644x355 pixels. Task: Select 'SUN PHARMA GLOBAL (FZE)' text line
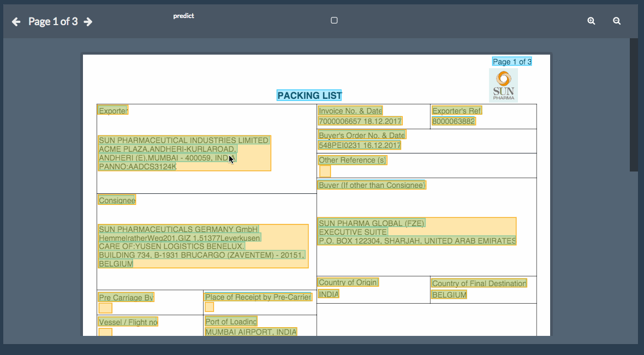[372, 223]
